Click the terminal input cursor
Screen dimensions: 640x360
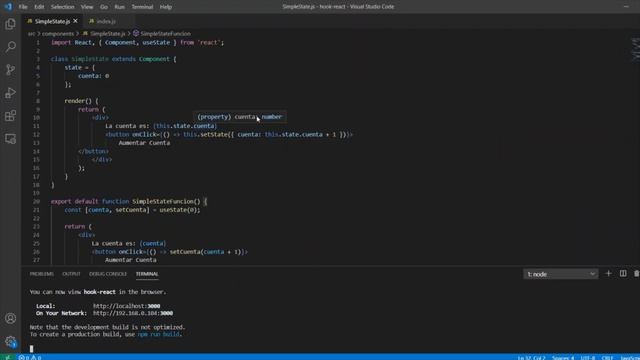pyautogui.click(x=31, y=349)
